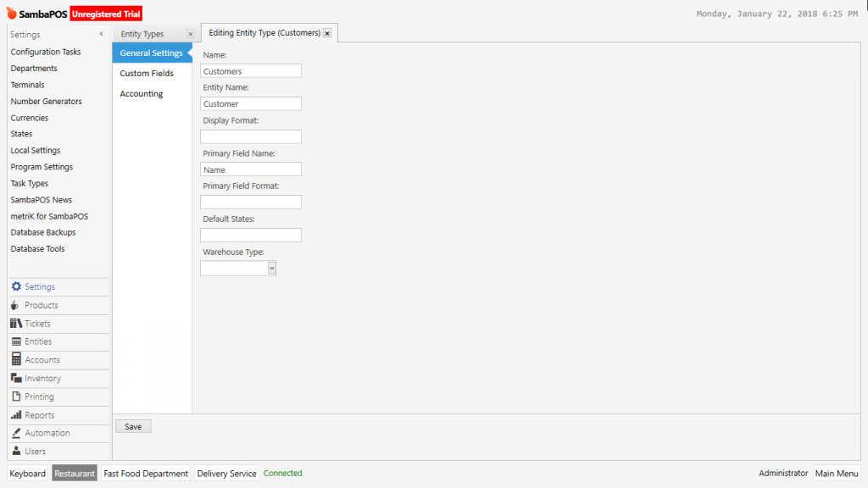This screenshot has height=488, width=868.
Task: Select Fast Food Department
Action: click(x=146, y=474)
